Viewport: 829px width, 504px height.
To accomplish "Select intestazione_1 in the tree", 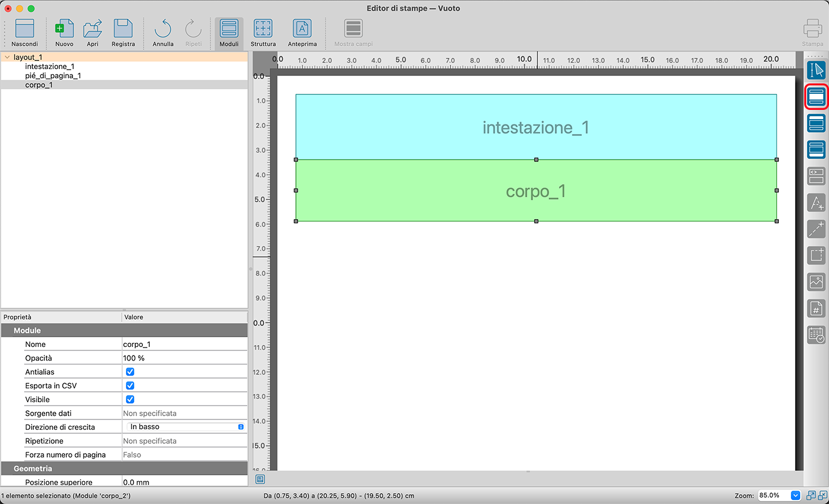I will (x=50, y=67).
